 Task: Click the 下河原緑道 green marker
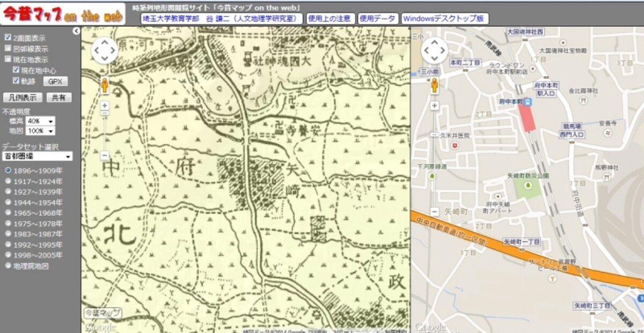point(432,176)
